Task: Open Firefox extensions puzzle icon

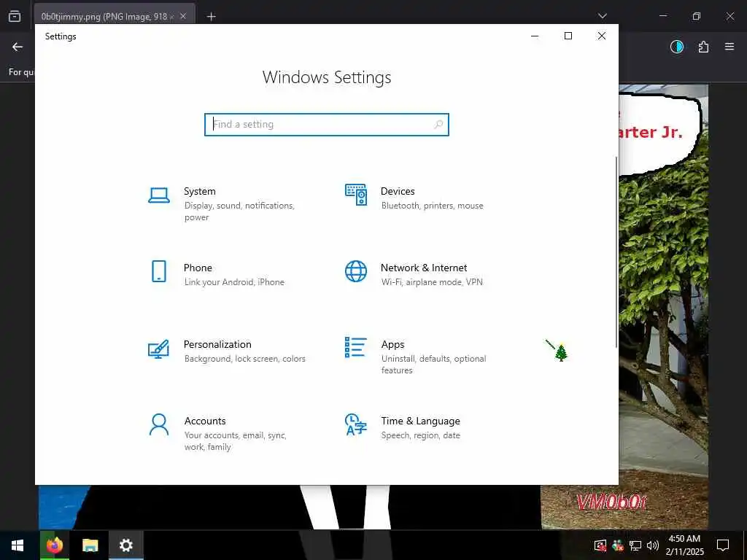Action: 703,47
